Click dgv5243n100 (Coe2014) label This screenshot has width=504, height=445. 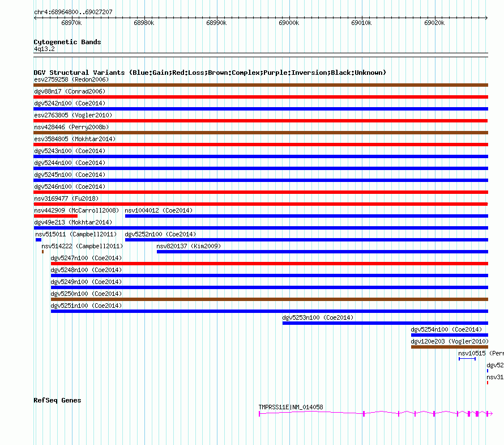click(70, 151)
